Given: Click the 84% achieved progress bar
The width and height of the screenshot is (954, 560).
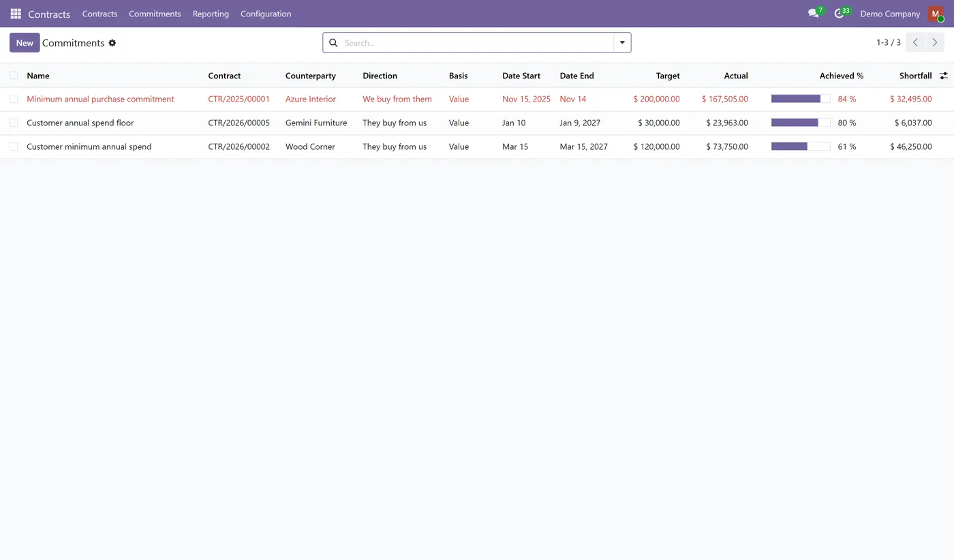Looking at the screenshot, I should point(801,99).
